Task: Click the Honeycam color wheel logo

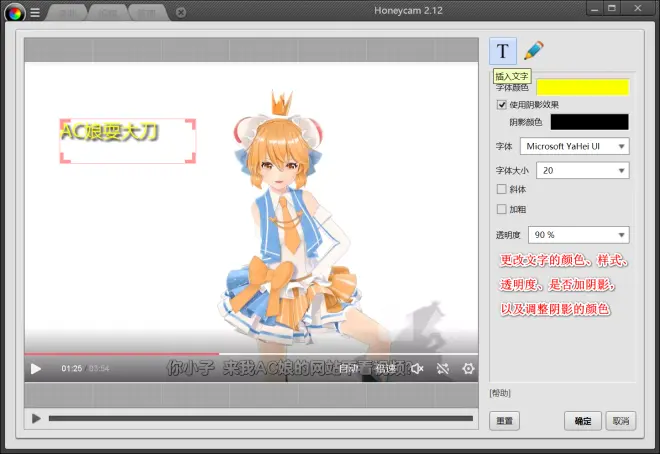Action: click(15, 13)
